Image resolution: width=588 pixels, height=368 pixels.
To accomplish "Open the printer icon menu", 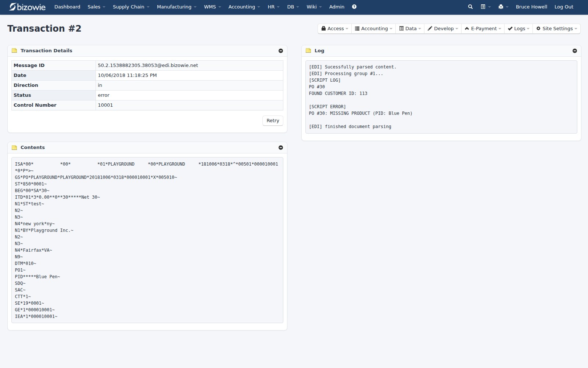I will point(503,7).
